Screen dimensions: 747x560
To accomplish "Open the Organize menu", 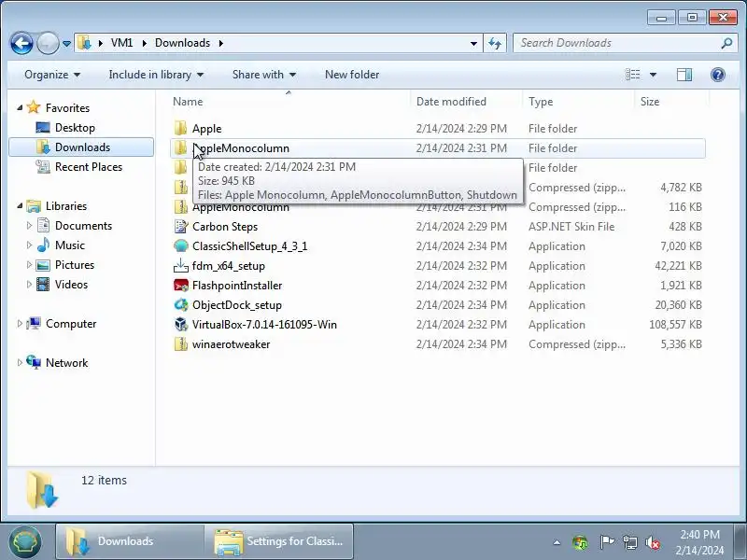I will 52,75.
